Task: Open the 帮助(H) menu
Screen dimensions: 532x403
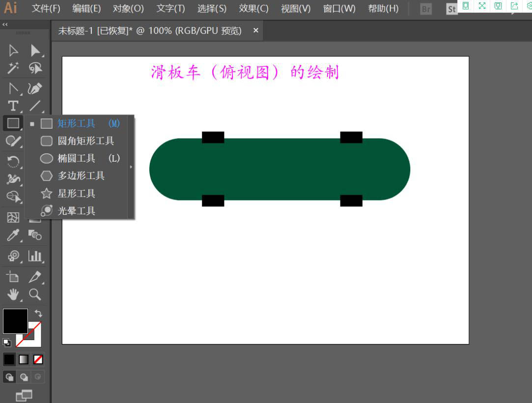Action: tap(383, 8)
